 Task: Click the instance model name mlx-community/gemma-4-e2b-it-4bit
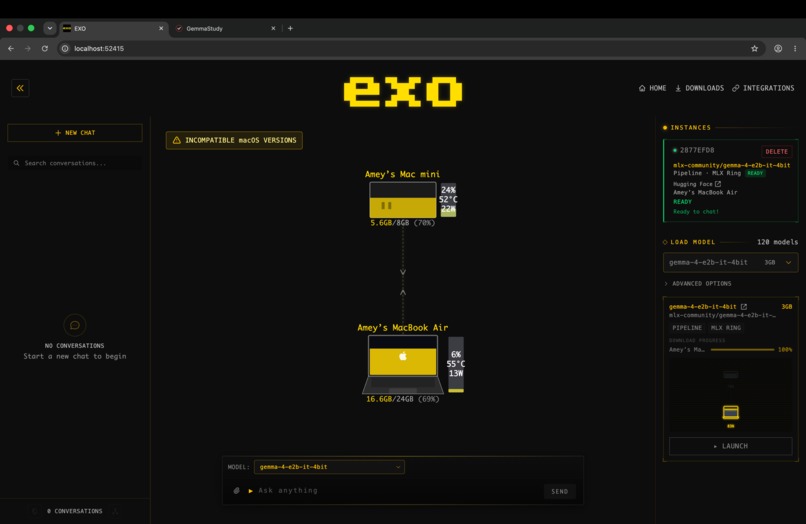coord(731,165)
